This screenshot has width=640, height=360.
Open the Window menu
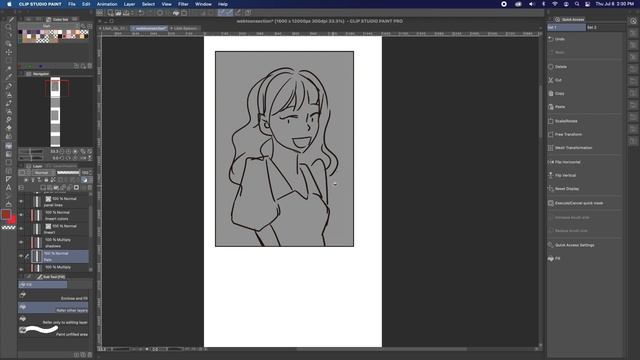203,4
